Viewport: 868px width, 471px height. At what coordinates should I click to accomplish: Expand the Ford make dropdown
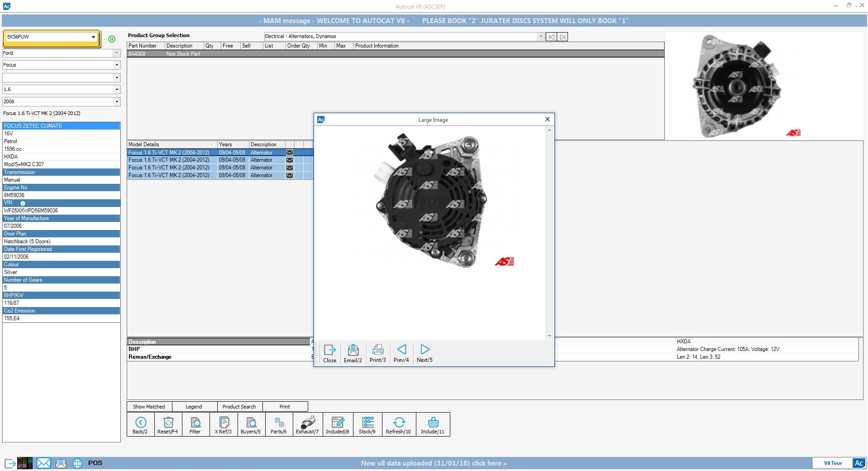pos(116,53)
